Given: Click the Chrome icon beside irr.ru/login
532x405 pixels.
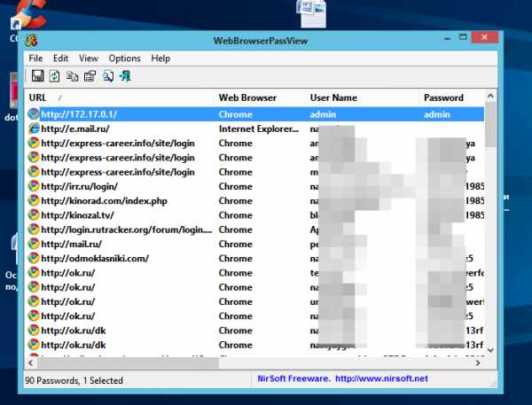Looking at the screenshot, I should pyautogui.click(x=34, y=186).
